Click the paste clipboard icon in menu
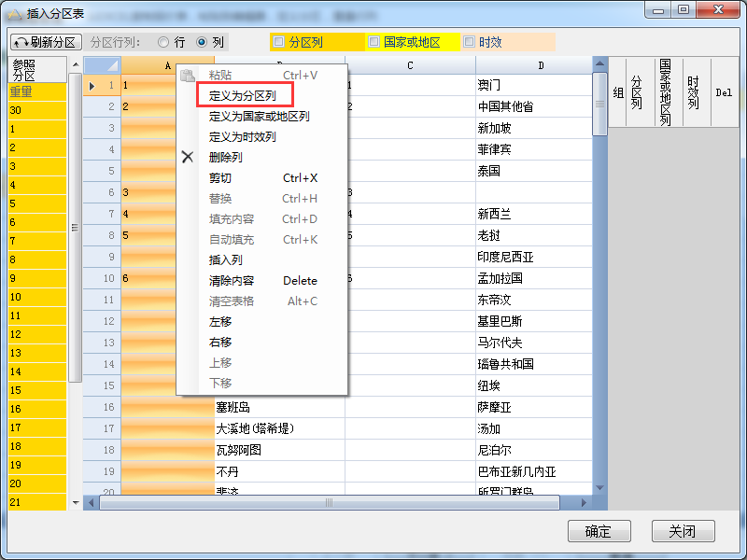 188,75
